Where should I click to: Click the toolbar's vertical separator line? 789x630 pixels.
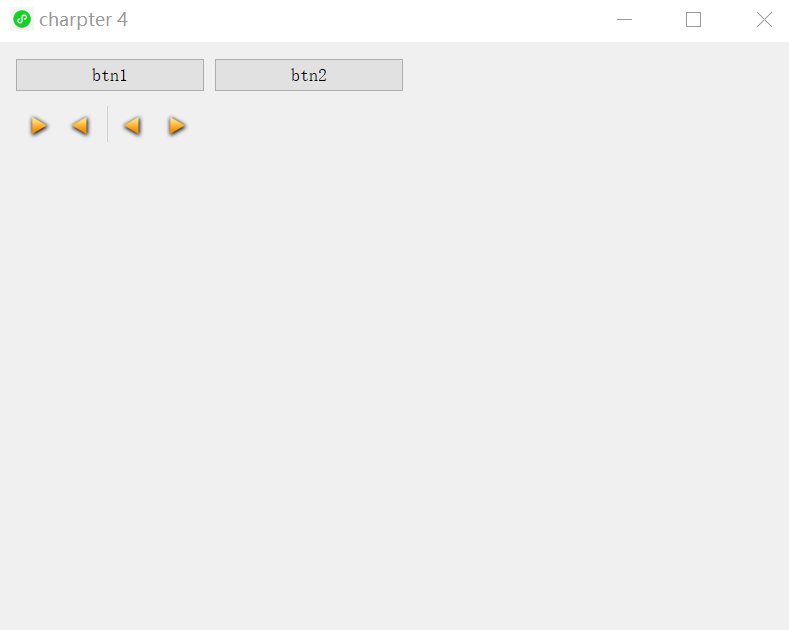[108, 124]
